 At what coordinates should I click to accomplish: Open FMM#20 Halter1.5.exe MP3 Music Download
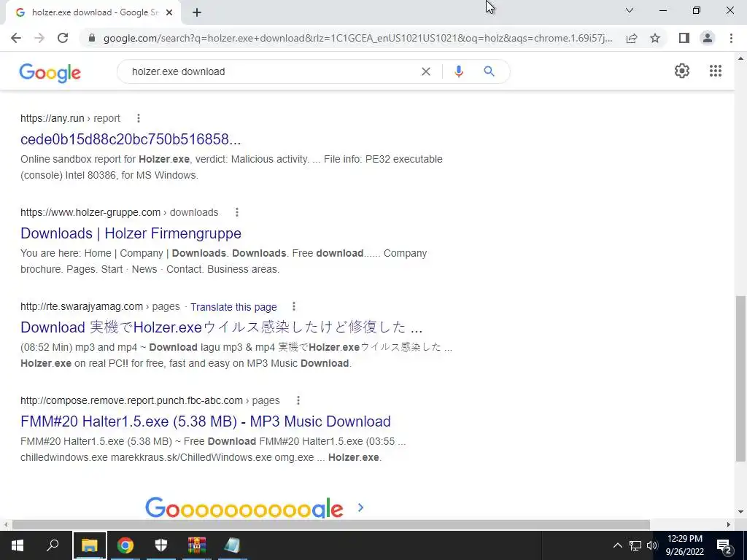[205, 421]
